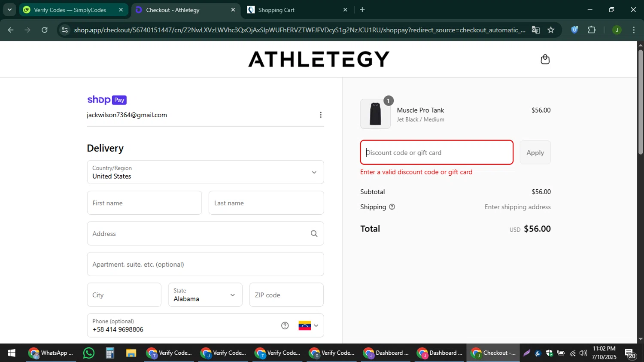Open the extensions puzzle icon
The height and width of the screenshot is (362, 644).
592,30
